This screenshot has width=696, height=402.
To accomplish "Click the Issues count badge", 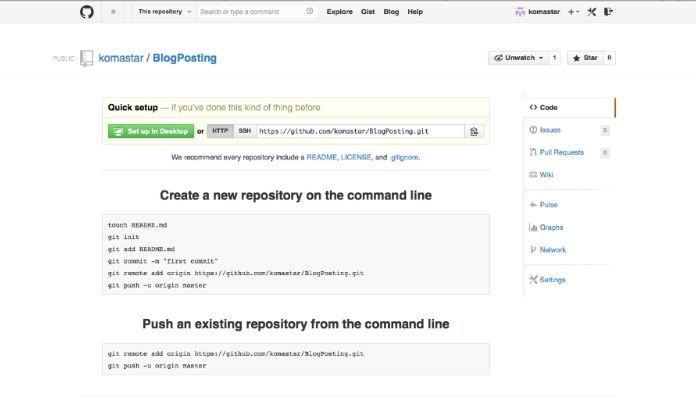I will tap(605, 130).
